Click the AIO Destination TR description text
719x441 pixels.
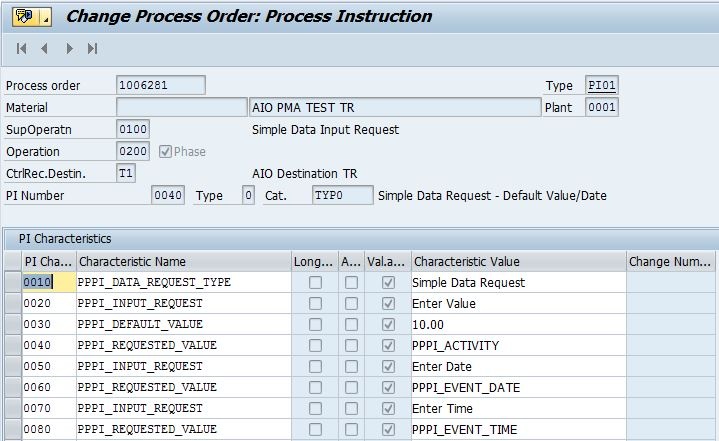tap(304, 174)
